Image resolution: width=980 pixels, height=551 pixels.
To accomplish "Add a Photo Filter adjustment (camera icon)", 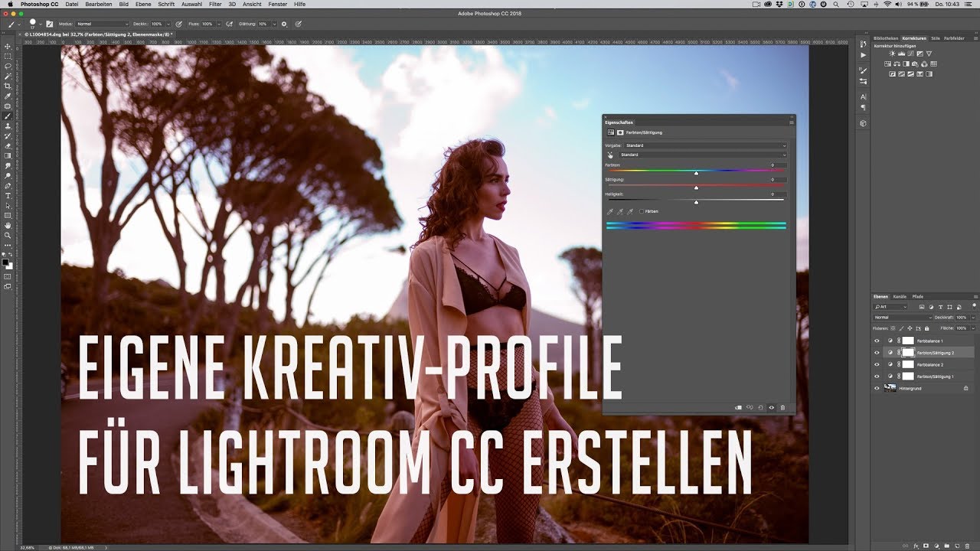I will pos(915,64).
